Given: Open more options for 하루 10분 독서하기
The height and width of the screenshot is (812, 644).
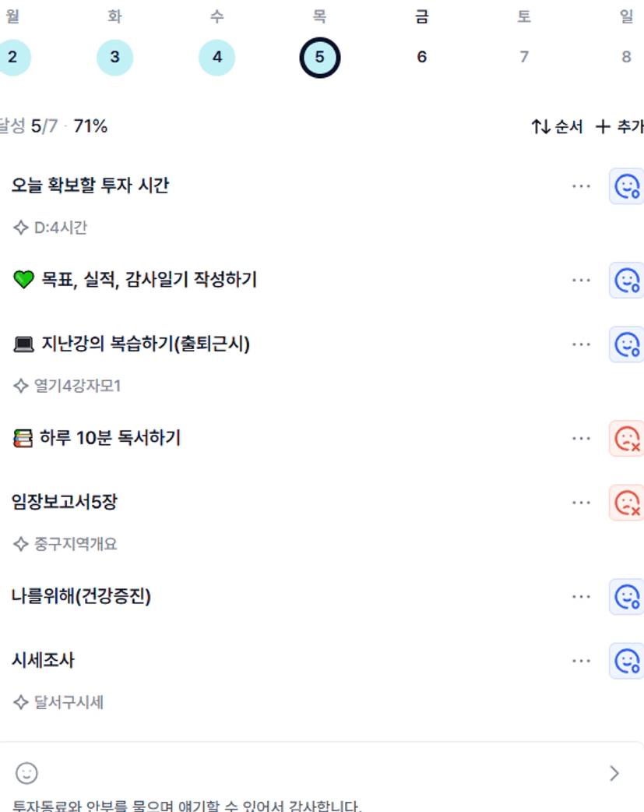Looking at the screenshot, I should pos(581,439).
